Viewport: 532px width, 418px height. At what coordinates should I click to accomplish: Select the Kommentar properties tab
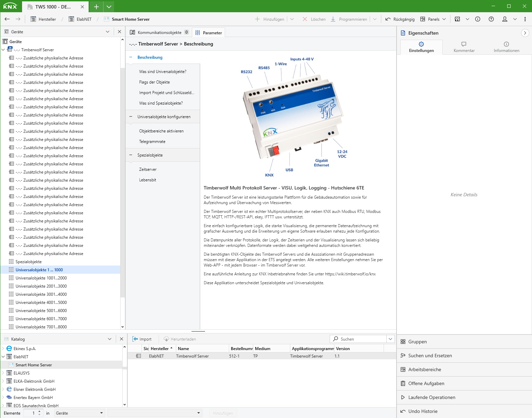[464, 47]
